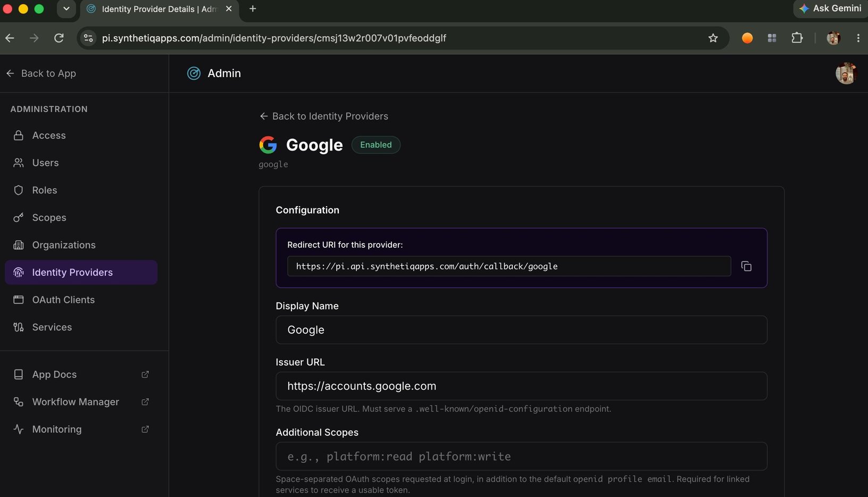Open the Organizations sidebar item
The height and width of the screenshot is (497, 868).
click(81, 245)
